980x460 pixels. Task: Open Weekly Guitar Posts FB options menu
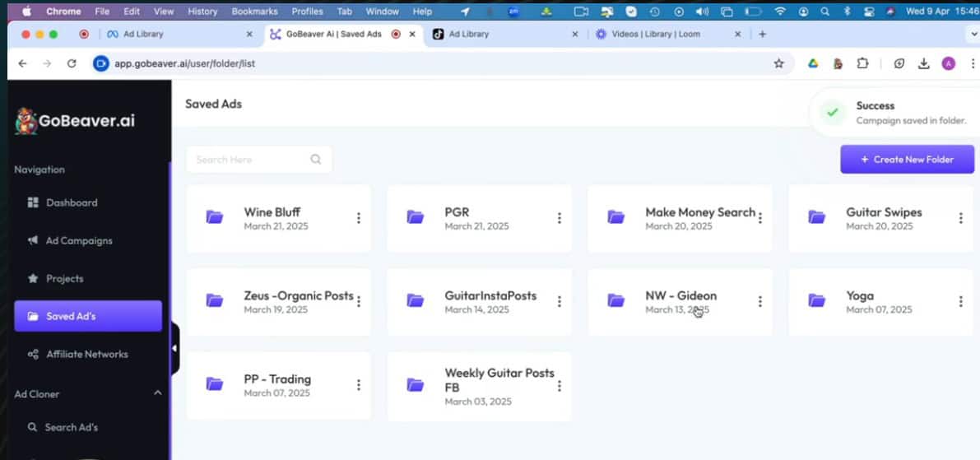coord(559,386)
